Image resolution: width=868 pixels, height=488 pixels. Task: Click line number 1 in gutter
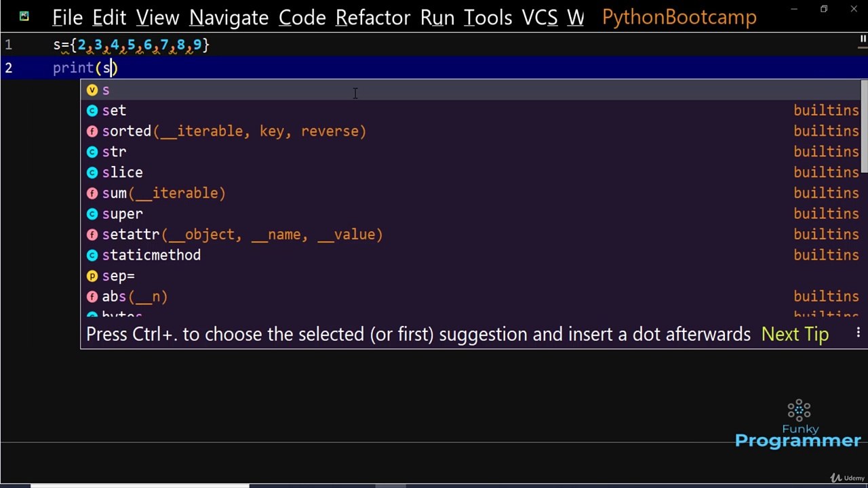click(x=8, y=45)
